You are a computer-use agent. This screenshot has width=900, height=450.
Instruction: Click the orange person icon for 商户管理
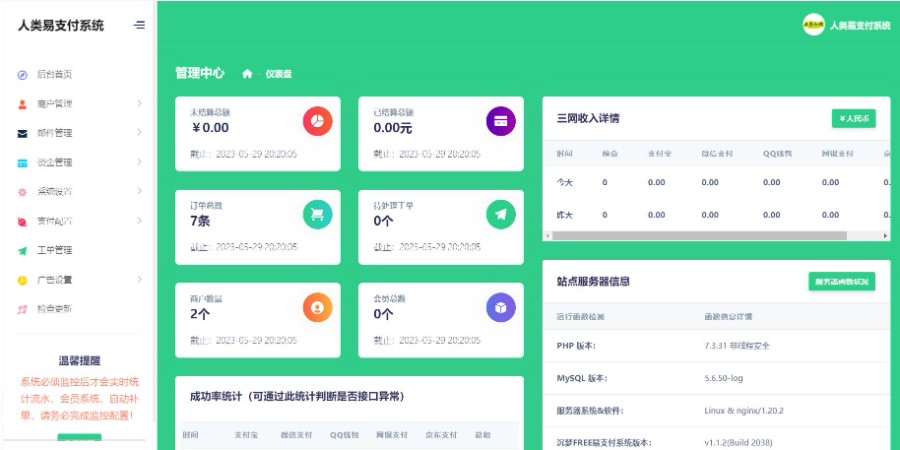(x=22, y=104)
